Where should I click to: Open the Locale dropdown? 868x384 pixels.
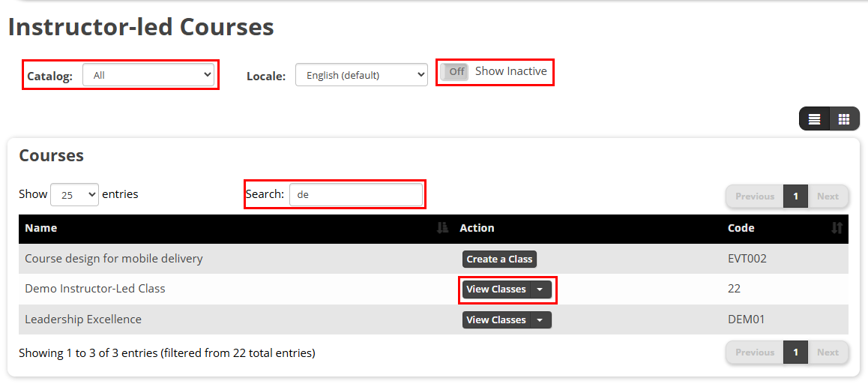pos(361,75)
